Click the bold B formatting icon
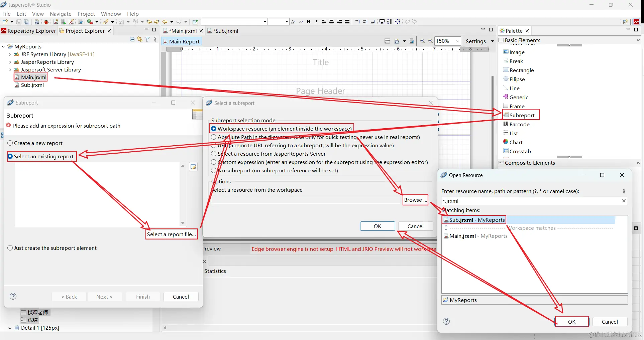 [309, 22]
